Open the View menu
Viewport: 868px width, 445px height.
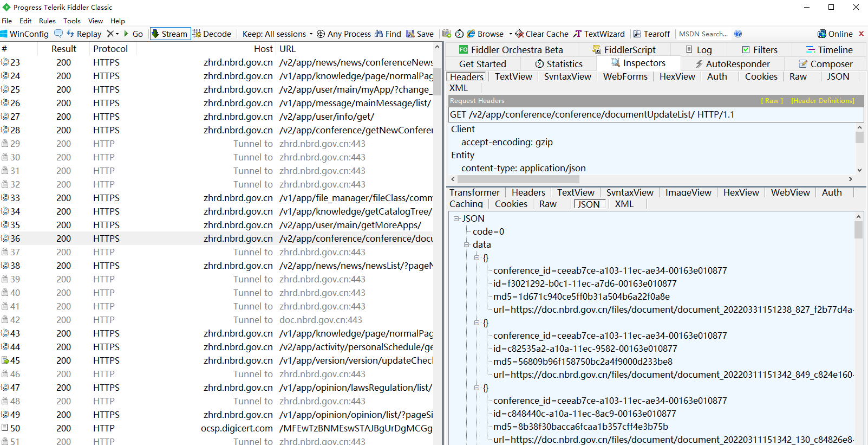point(96,21)
